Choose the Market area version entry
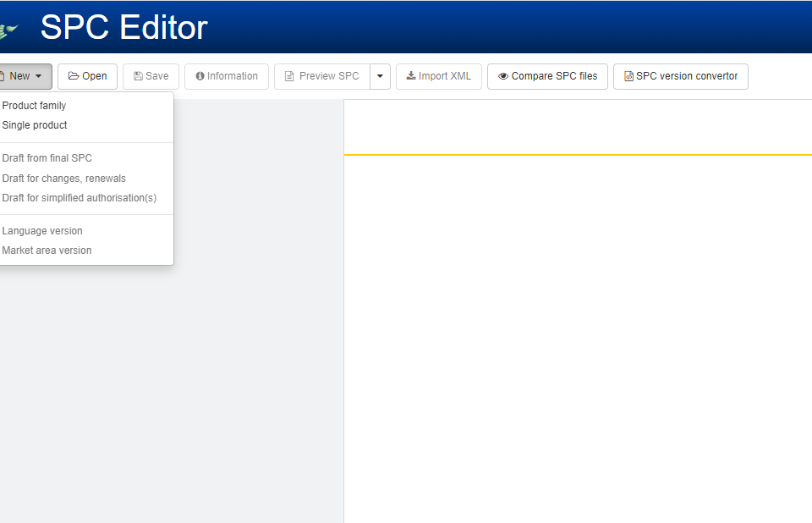 click(x=47, y=250)
